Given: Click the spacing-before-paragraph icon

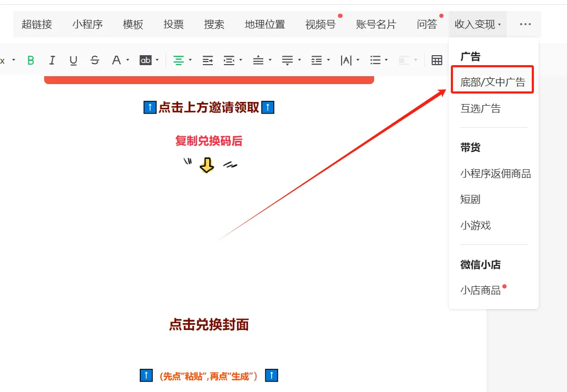Looking at the screenshot, I should tap(258, 60).
